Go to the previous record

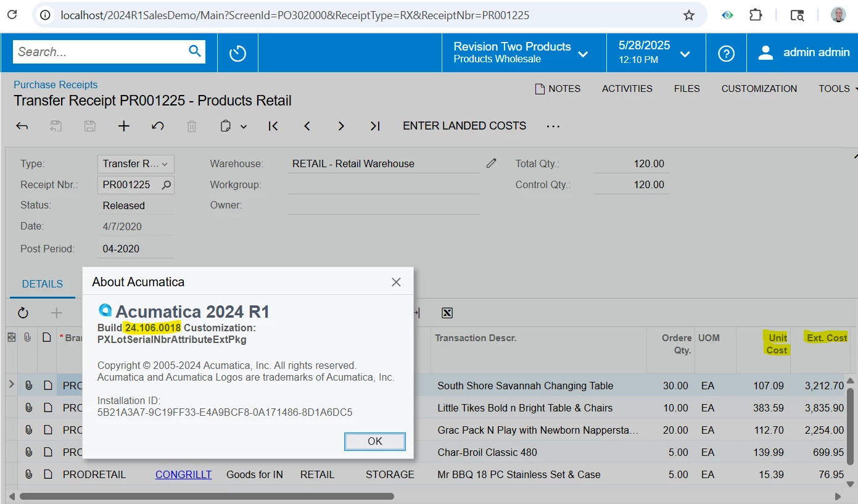point(307,126)
